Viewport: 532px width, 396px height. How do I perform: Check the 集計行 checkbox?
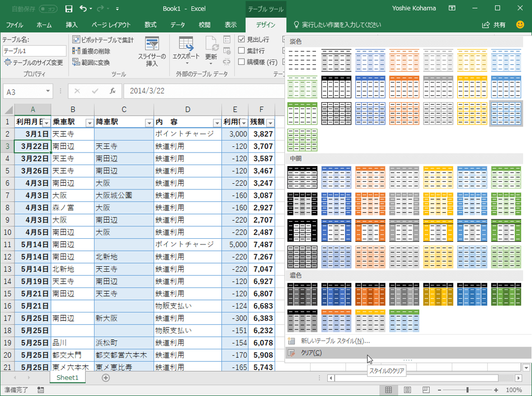coord(241,50)
